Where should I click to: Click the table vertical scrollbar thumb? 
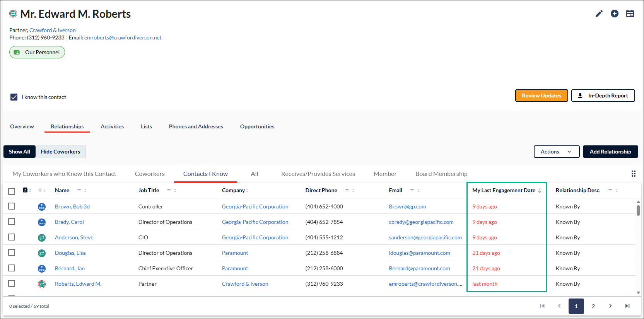[638, 210]
